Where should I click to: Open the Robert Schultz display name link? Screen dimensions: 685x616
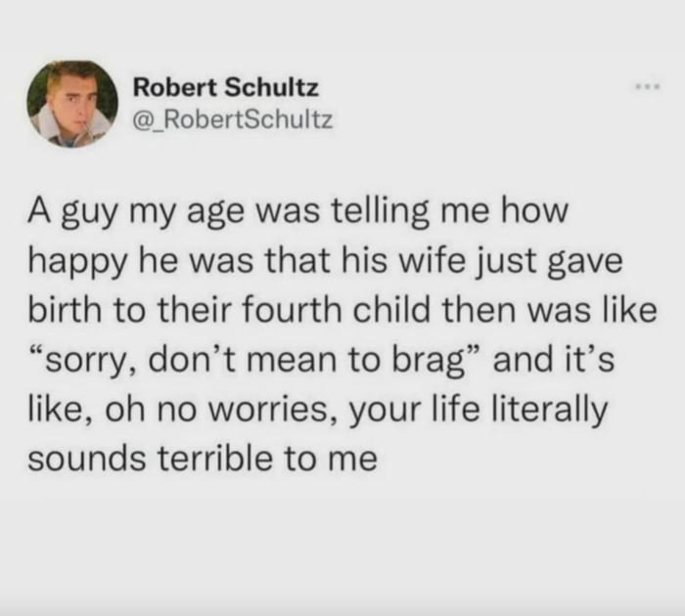225,88
